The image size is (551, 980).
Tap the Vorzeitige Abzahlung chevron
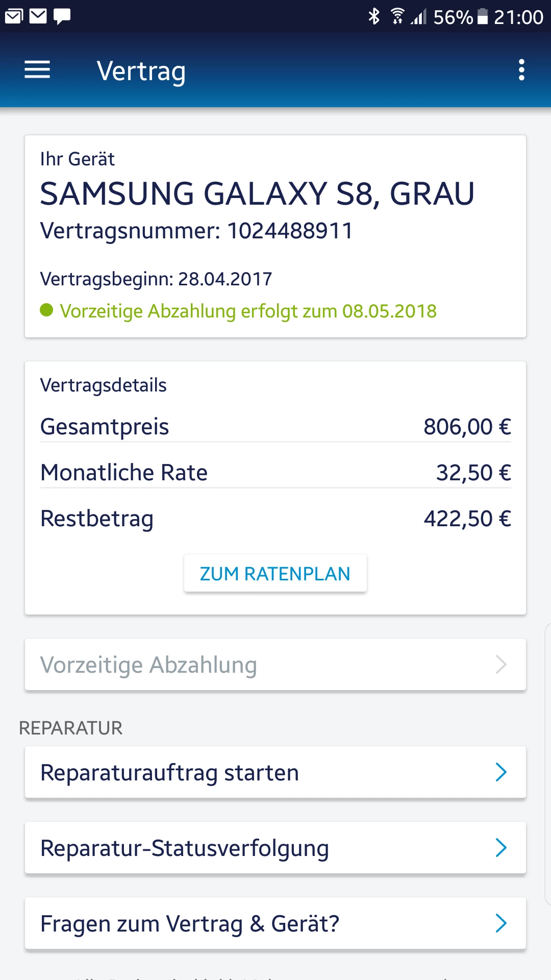pos(501,665)
